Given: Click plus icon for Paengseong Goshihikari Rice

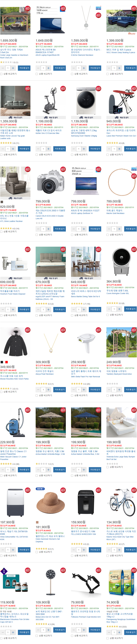Looking at the screenshot, I should (119, 632).
